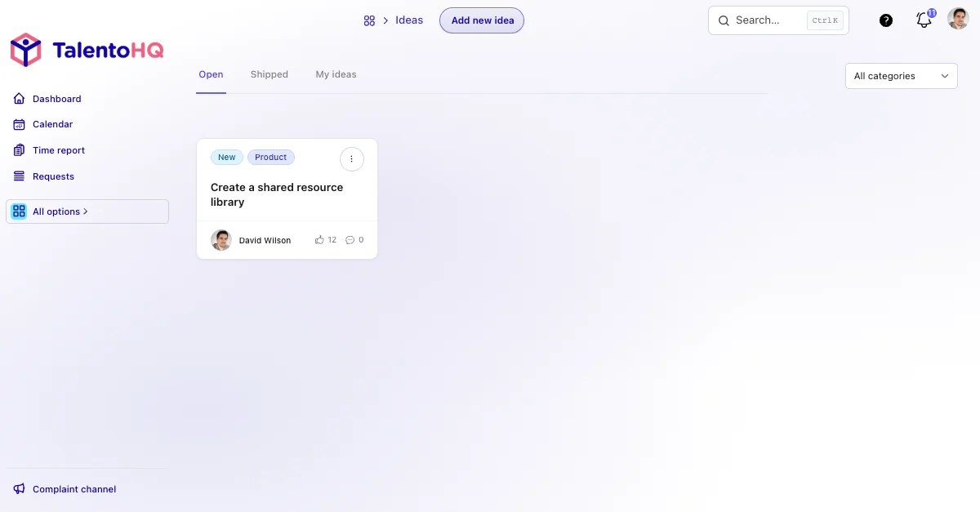Open idea 'Create a shared resource library'
The width and height of the screenshot is (980, 512).
[277, 194]
